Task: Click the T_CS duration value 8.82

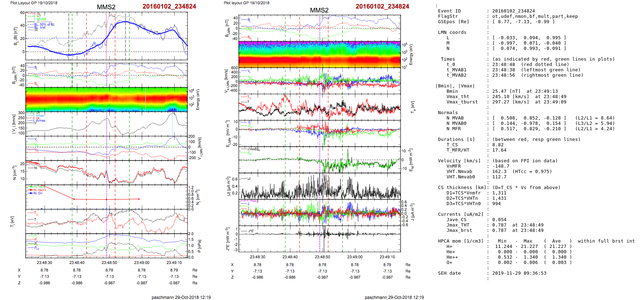Action: point(498,145)
